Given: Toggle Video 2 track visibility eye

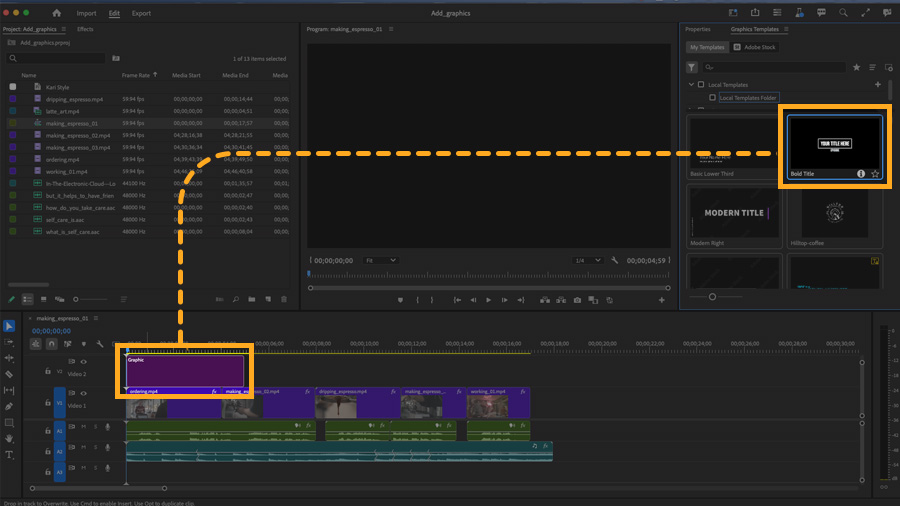Looking at the screenshot, I should point(84,362).
